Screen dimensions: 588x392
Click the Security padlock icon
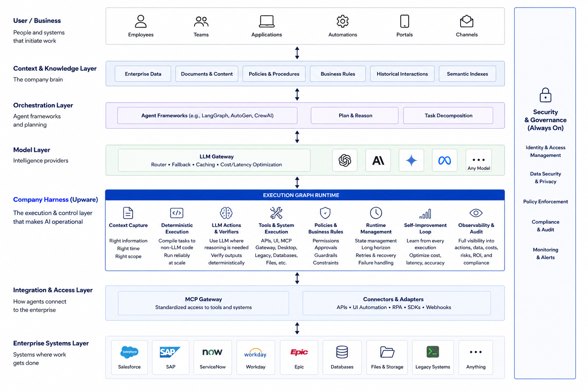tap(546, 95)
